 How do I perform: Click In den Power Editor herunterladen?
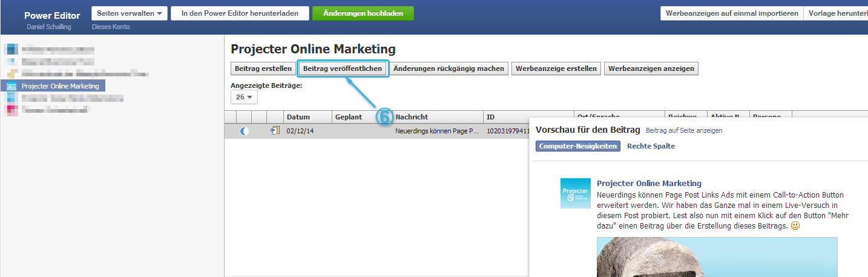pos(240,13)
